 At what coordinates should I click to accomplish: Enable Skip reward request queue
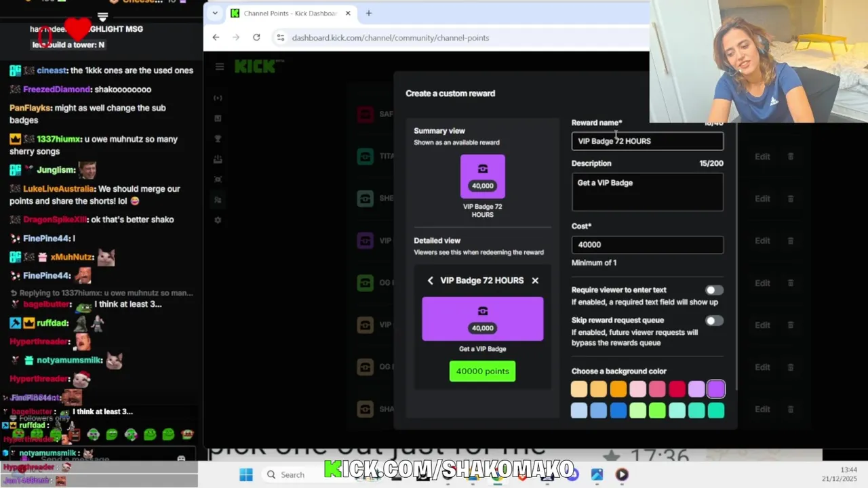pos(714,321)
